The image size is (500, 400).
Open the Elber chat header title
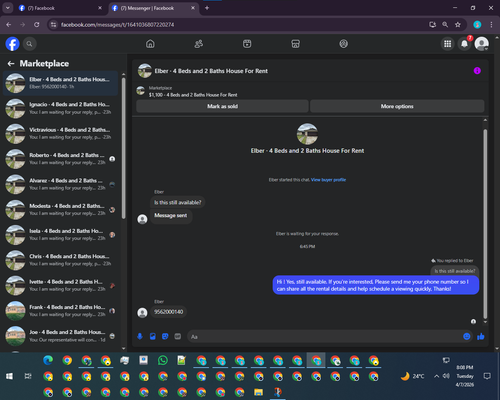point(211,71)
